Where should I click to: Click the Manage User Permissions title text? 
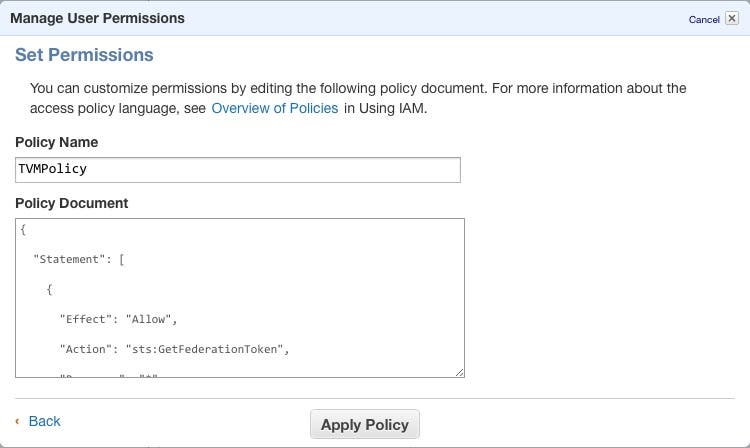[x=97, y=18]
